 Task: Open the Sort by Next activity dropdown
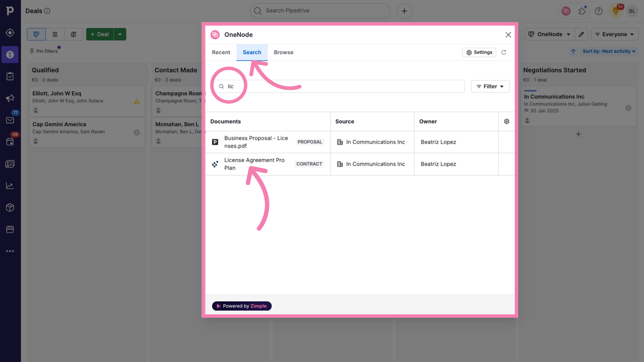coord(608,51)
